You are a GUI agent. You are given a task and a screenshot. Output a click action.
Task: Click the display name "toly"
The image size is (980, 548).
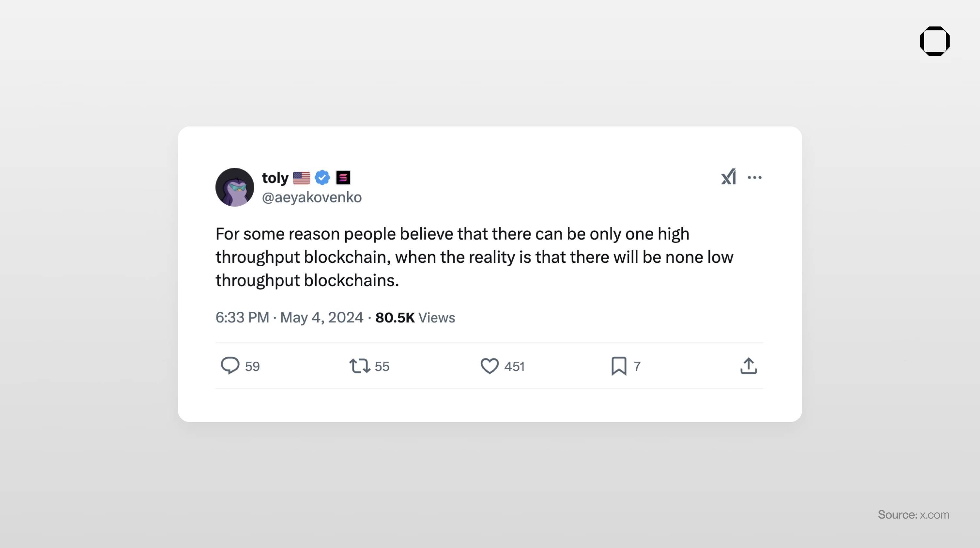[275, 178]
